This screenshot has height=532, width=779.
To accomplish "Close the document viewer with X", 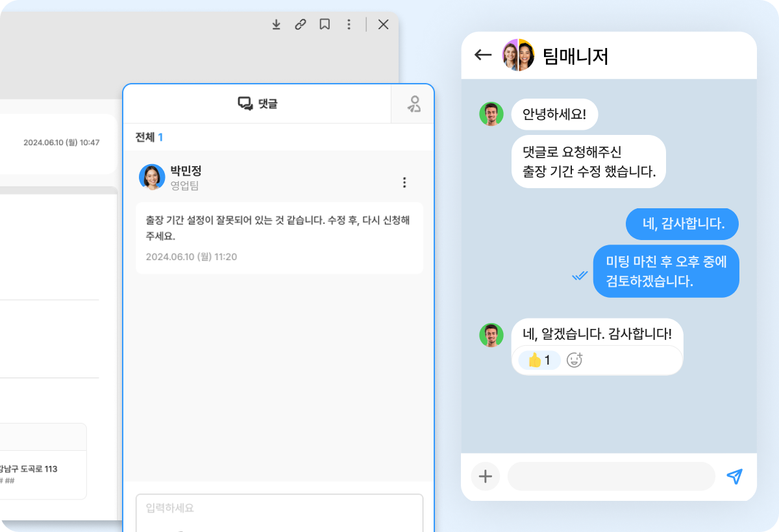I will (x=384, y=25).
